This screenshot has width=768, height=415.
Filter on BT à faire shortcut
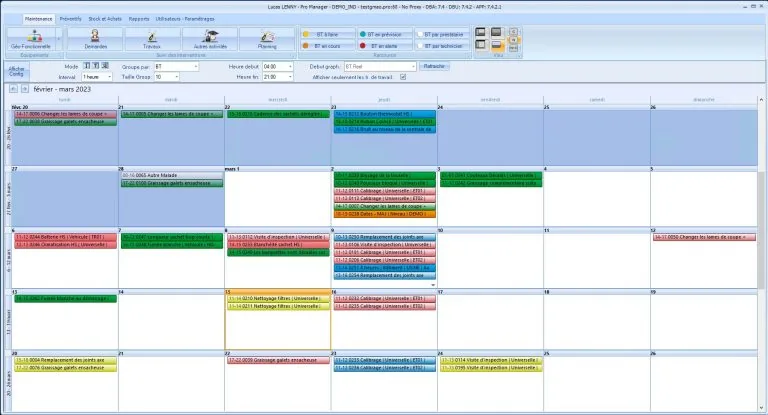click(327, 34)
